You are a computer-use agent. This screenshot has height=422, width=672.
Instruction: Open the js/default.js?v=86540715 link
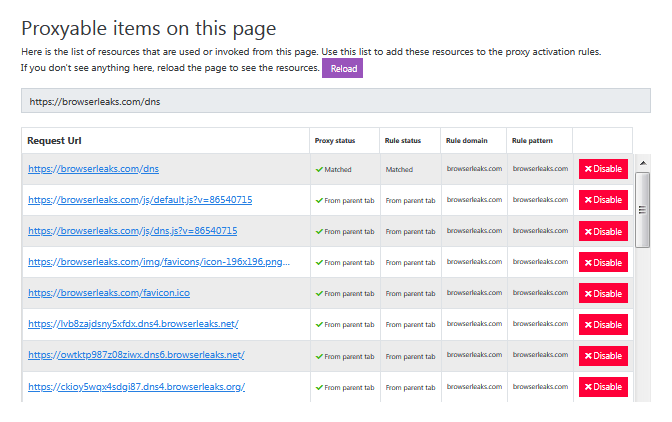(x=140, y=200)
